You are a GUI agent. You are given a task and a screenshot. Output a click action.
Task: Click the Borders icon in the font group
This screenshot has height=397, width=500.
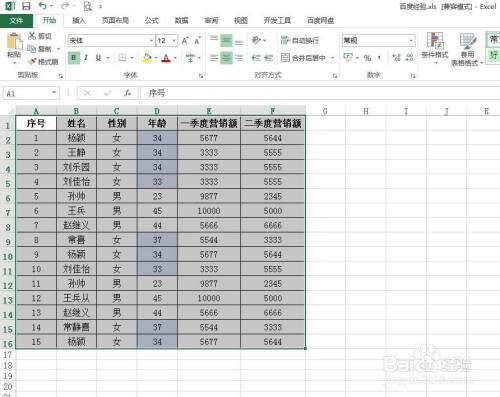[x=122, y=58]
